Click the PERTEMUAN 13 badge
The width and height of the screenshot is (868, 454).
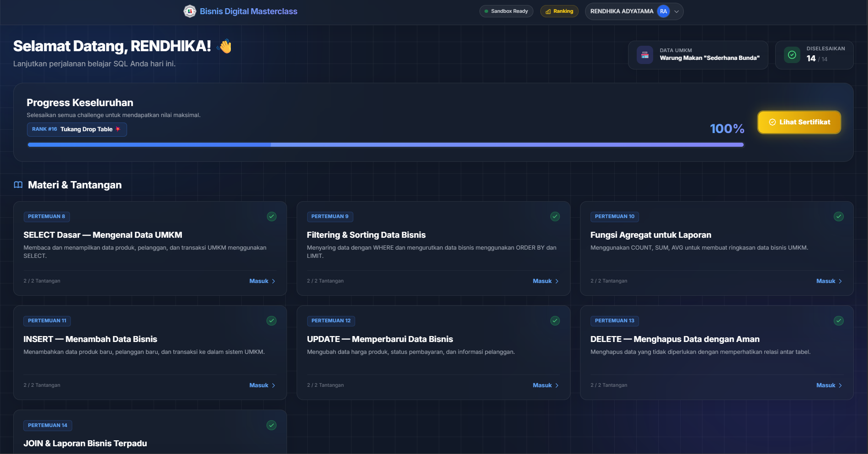615,321
